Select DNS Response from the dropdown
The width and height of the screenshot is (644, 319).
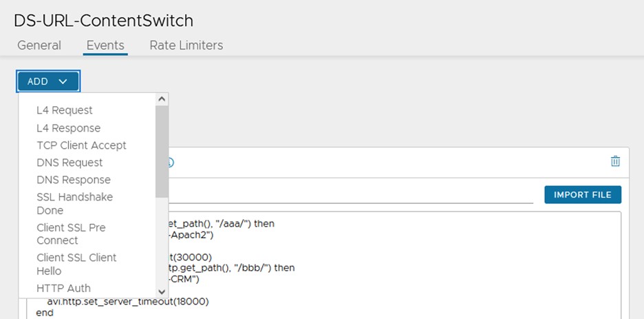pos(74,180)
